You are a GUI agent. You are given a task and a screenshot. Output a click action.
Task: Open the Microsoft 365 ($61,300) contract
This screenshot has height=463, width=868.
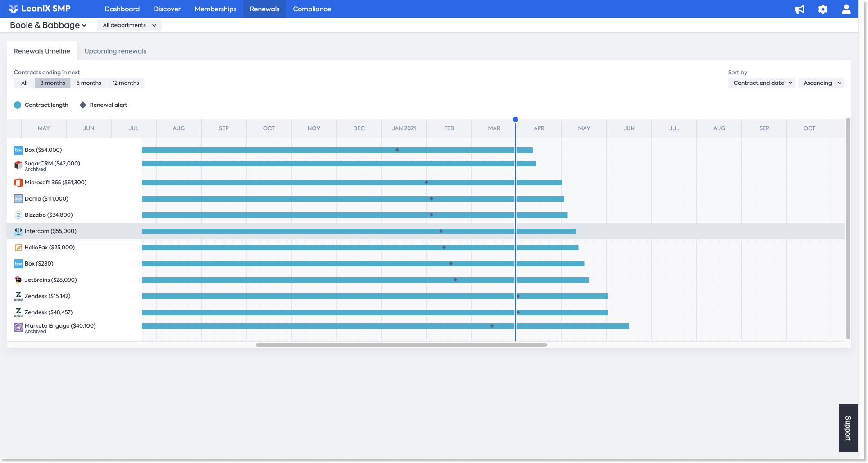point(55,183)
